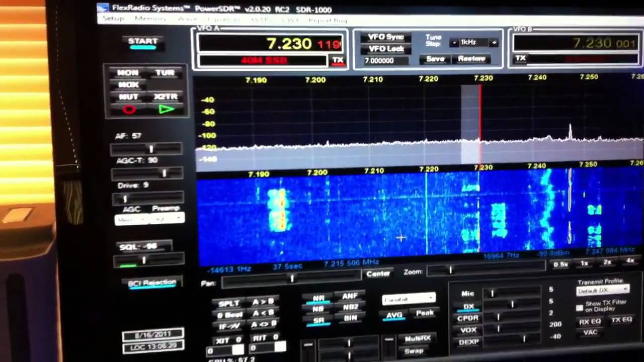Viewport: 644px width, 362px height.
Task: Toggle VFO B TX button
Action: tap(521, 58)
